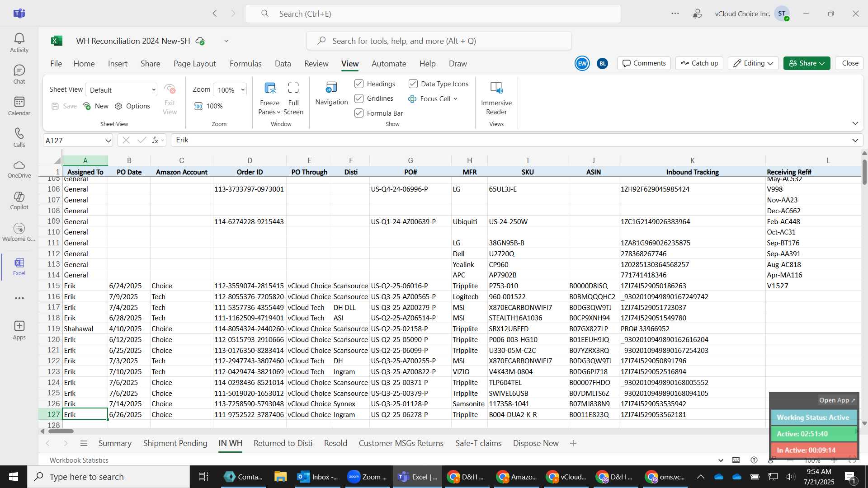Switch to the Home ribbon tab
868x488 pixels.
84,64
